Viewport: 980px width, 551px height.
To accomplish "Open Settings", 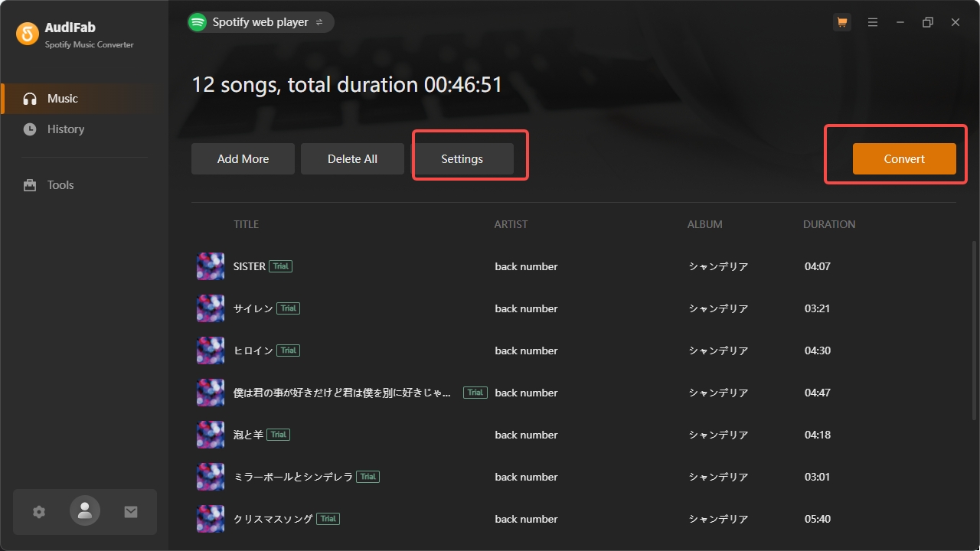I will point(462,158).
